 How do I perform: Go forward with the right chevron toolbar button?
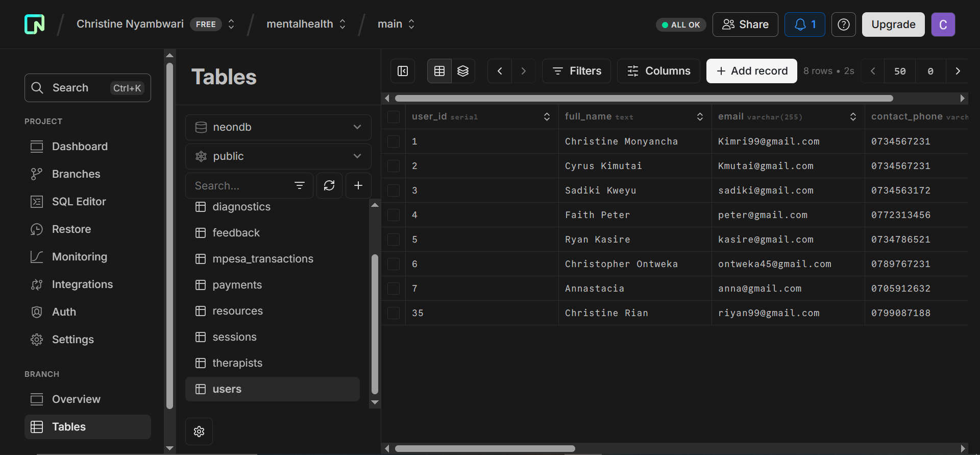pyautogui.click(x=523, y=71)
